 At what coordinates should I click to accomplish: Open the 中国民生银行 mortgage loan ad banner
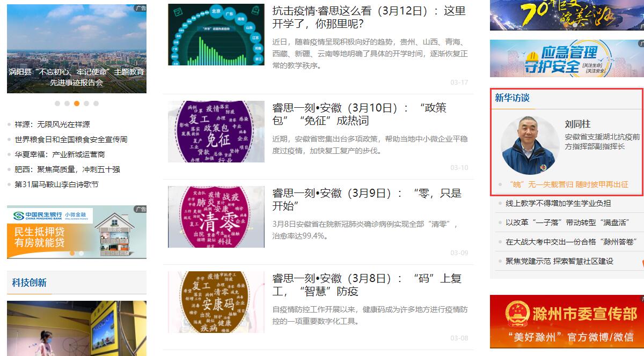click(x=77, y=232)
